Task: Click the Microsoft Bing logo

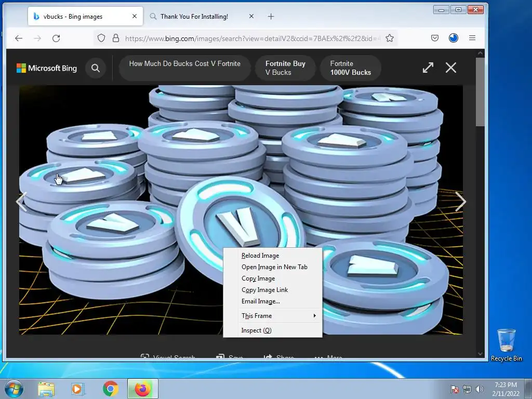Action: [x=47, y=68]
